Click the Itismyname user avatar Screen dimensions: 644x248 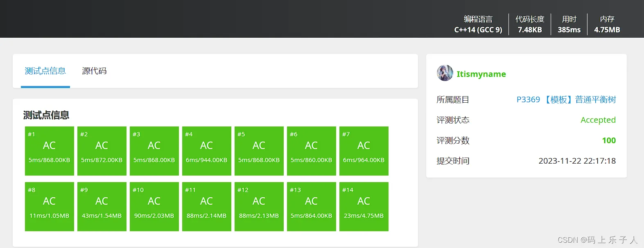445,73
